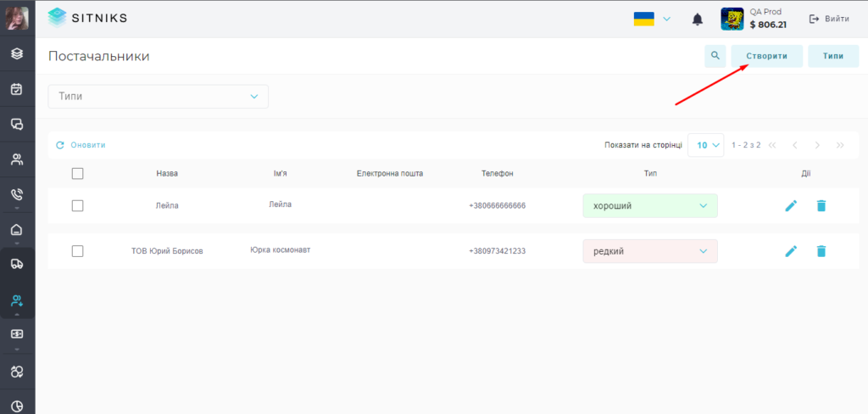Open notifications bell

pos(698,20)
